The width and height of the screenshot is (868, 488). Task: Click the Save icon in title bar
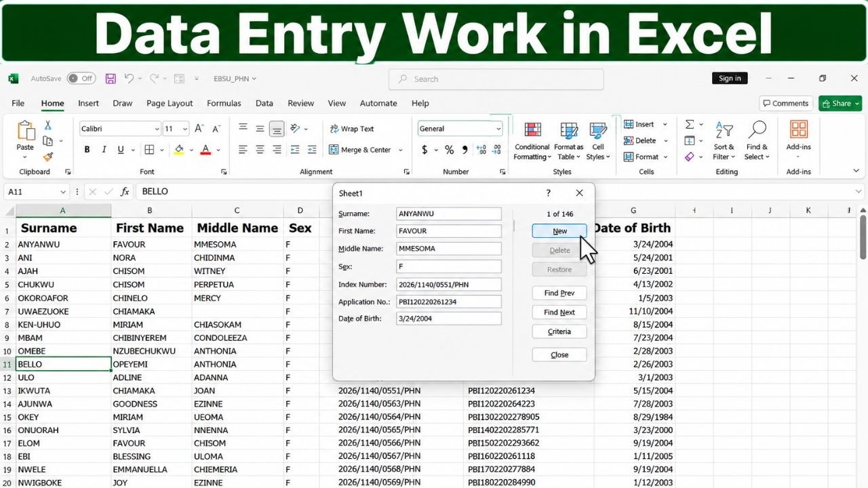(x=111, y=79)
